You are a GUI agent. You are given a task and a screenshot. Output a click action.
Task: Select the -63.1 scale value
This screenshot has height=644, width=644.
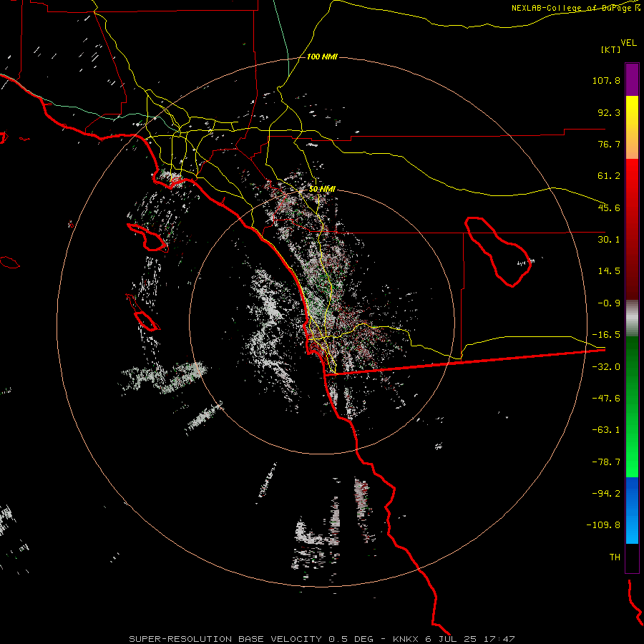click(606, 430)
